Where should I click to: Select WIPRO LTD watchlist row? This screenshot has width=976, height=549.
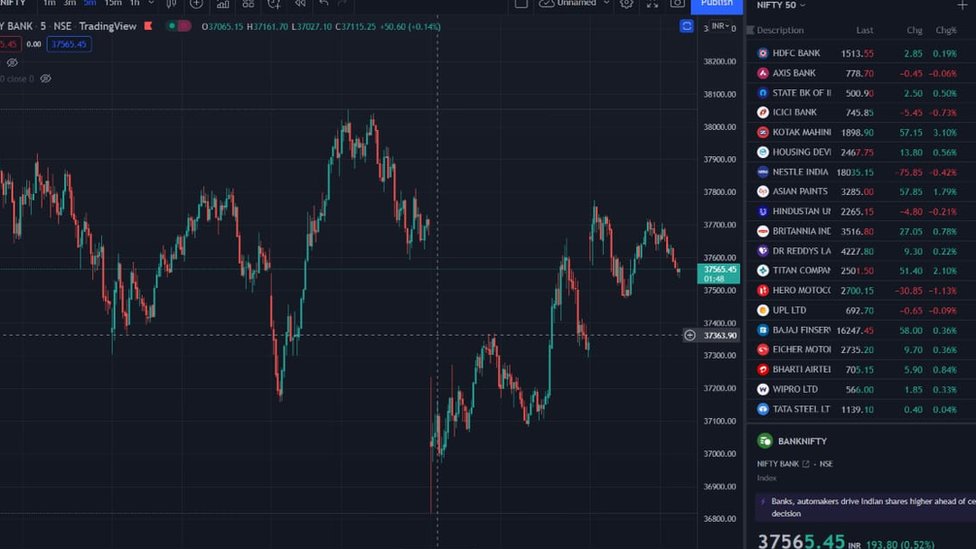(x=861, y=390)
